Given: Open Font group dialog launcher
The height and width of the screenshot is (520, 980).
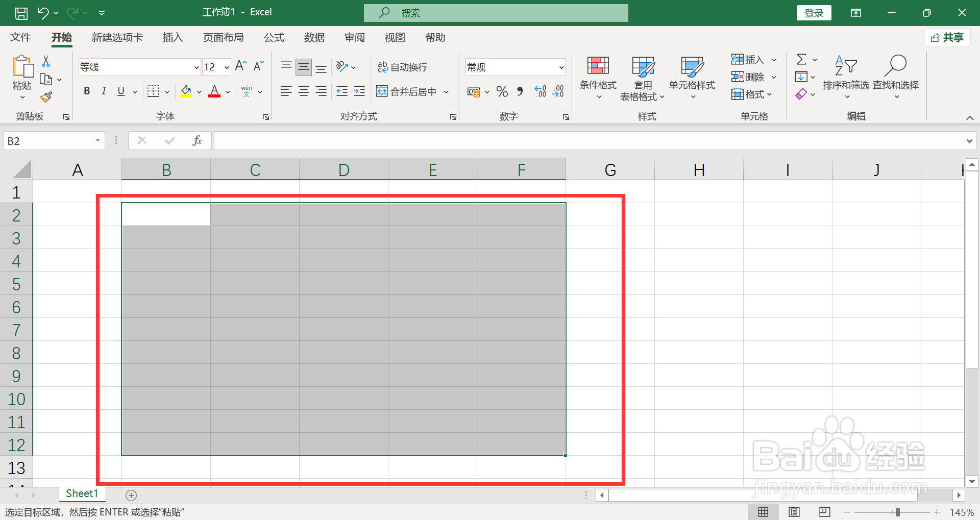Looking at the screenshot, I should pyautogui.click(x=266, y=117).
